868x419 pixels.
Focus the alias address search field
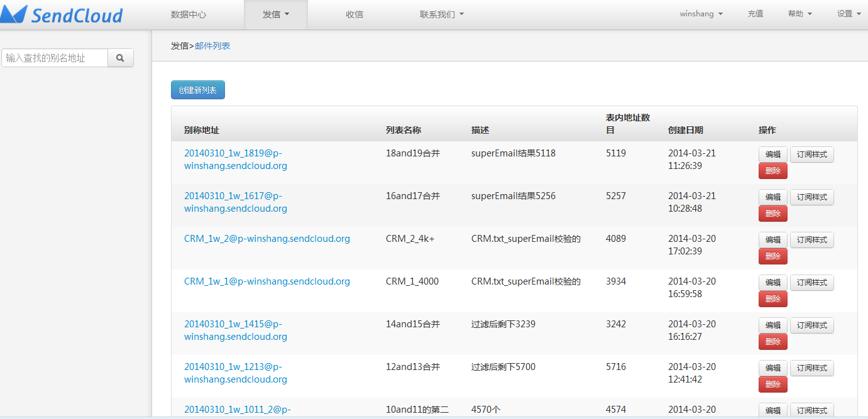55,58
